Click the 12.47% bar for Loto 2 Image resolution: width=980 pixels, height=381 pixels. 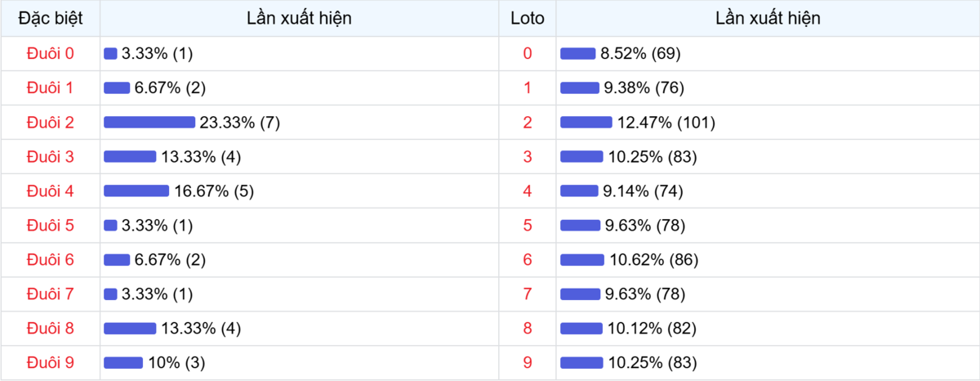coord(586,123)
